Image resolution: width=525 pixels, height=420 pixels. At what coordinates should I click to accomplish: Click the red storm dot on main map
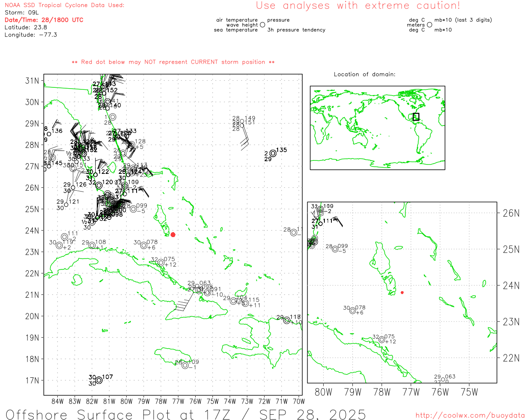click(x=173, y=235)
